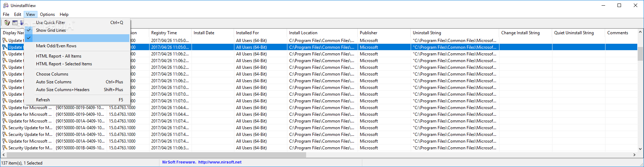The width and height of the screenshot is (644, 167).
Task: Click vertical scrollbar up arrow
Action: click(640, 32)
